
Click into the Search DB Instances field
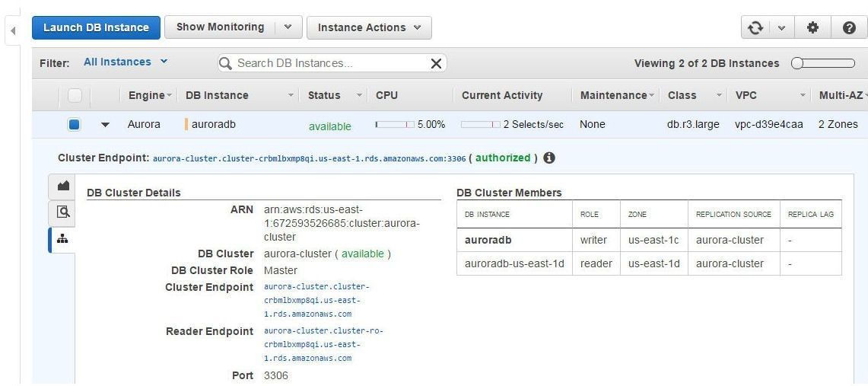click(331, 63)
